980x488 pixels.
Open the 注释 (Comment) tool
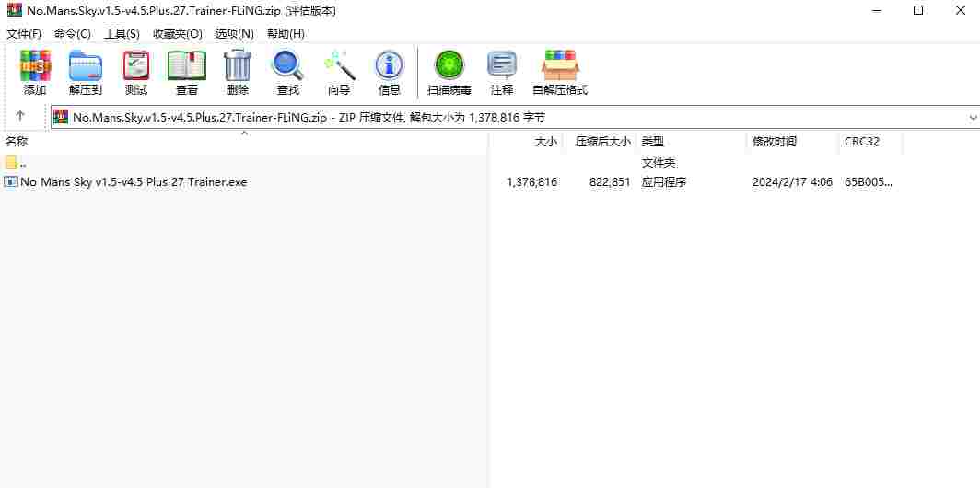coord(502,65)
